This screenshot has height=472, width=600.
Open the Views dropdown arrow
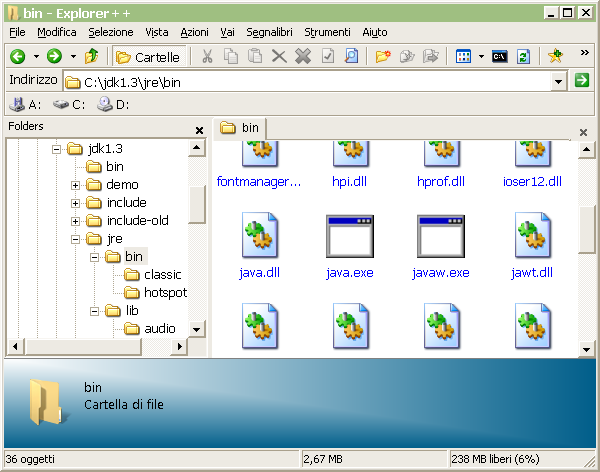click(481, 57)
